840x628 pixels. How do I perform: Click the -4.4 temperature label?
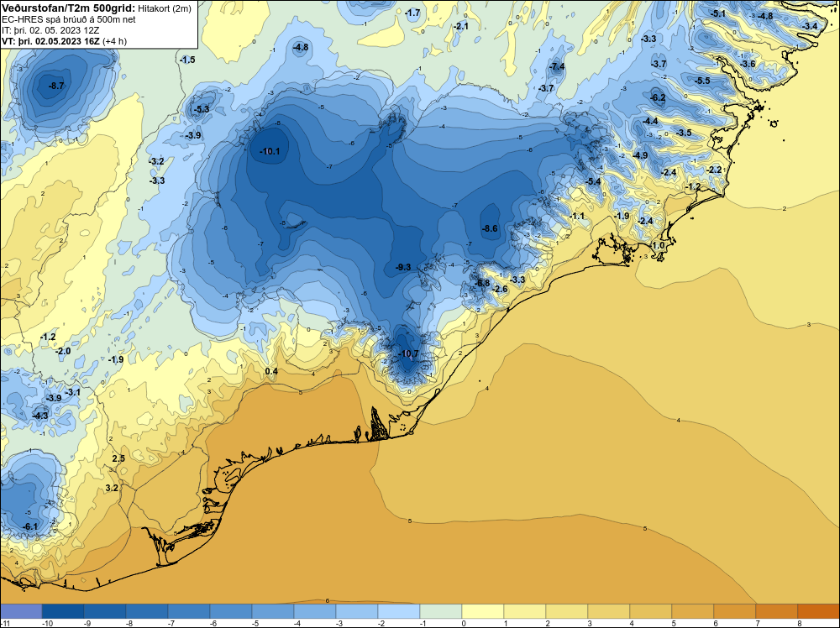coord(650,122)
